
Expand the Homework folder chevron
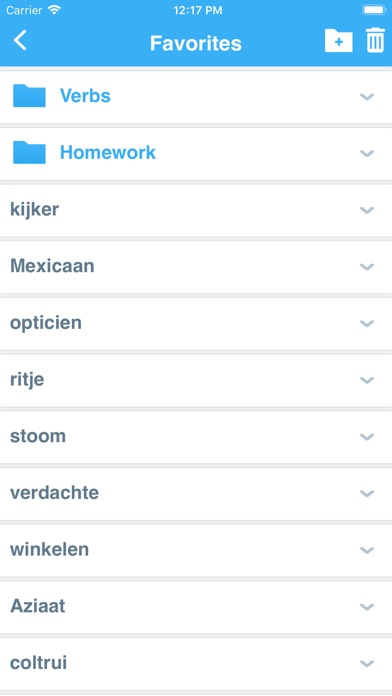tap(367, 153)
